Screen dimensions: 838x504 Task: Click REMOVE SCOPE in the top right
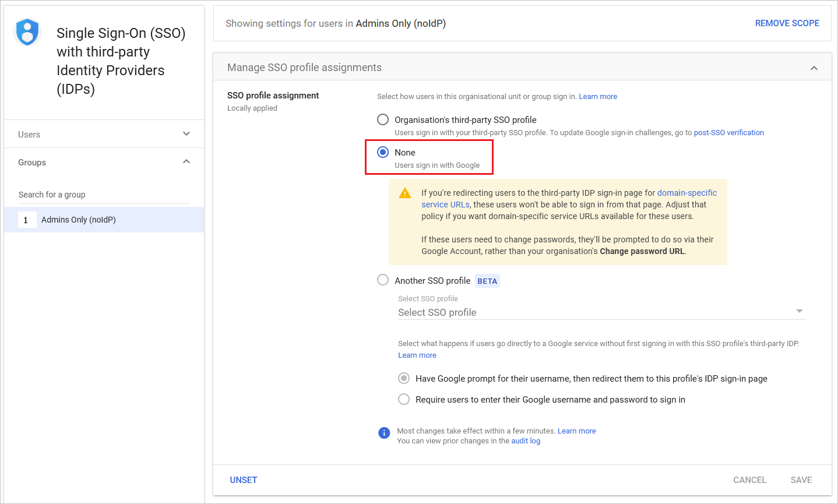787,23
